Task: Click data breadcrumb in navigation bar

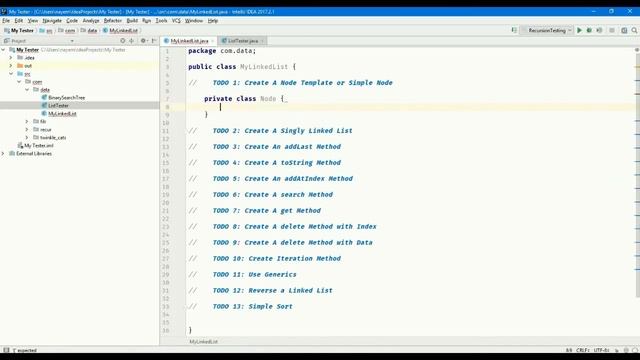Action: coord(89,31)
